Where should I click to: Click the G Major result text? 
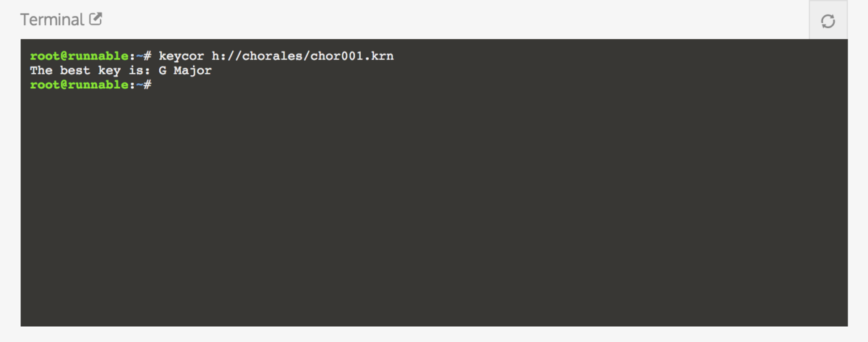click(x=184, y=71)
